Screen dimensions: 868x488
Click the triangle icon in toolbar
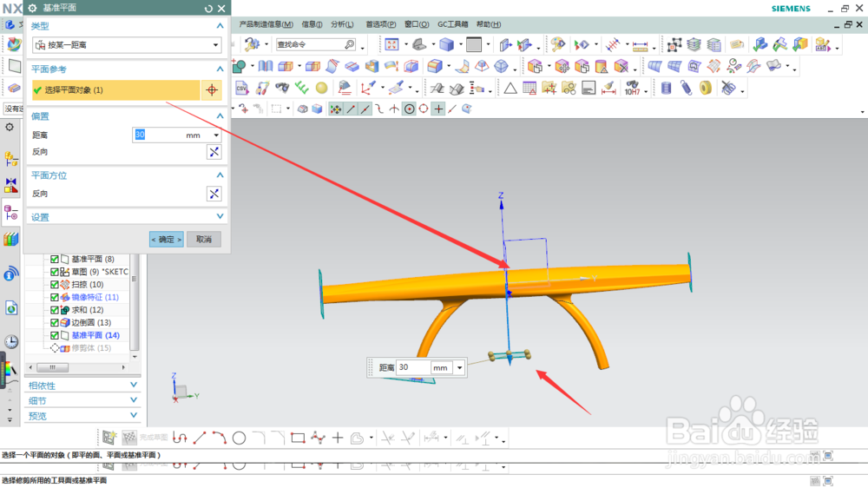(510, 88)
